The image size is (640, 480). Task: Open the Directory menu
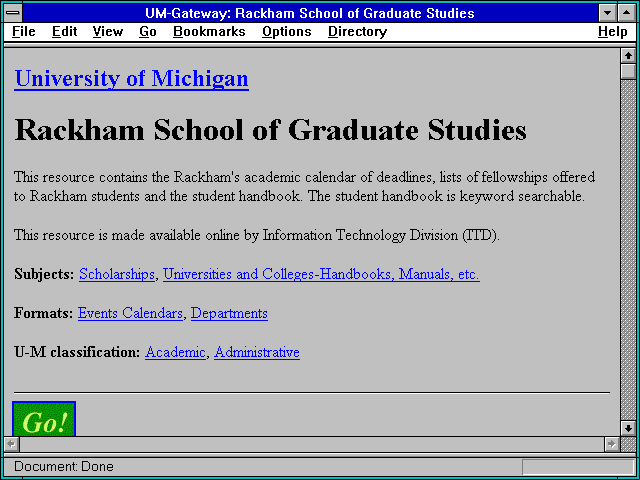point(358,32)
